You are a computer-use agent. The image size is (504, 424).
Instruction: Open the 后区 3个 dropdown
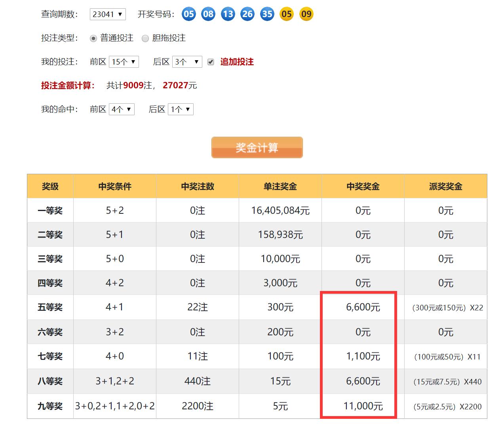tap(187, 62)
